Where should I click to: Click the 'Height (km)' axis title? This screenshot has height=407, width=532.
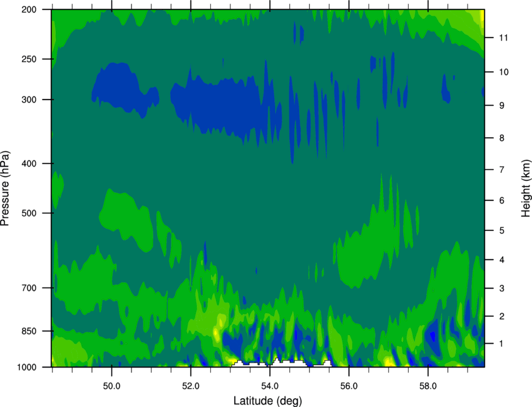(526, 188)
